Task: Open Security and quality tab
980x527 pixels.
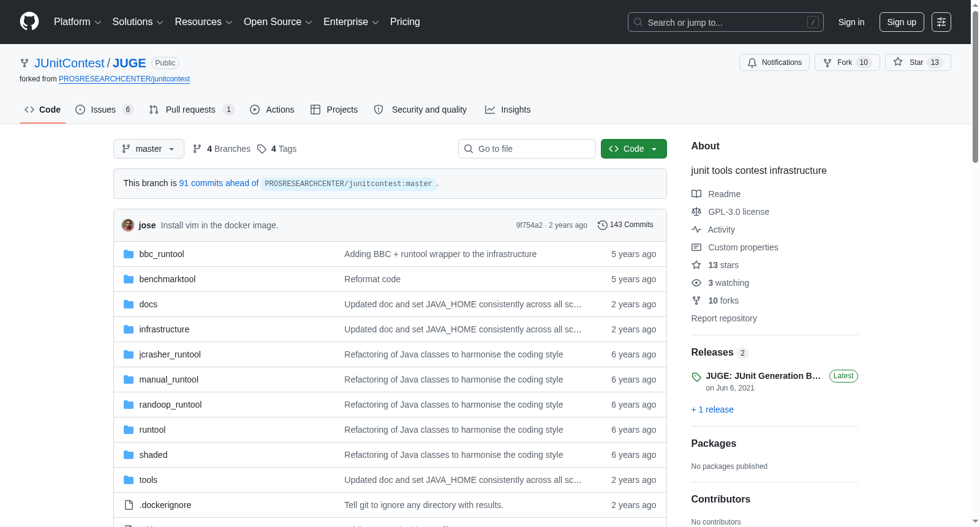Action: coord(421,110)
